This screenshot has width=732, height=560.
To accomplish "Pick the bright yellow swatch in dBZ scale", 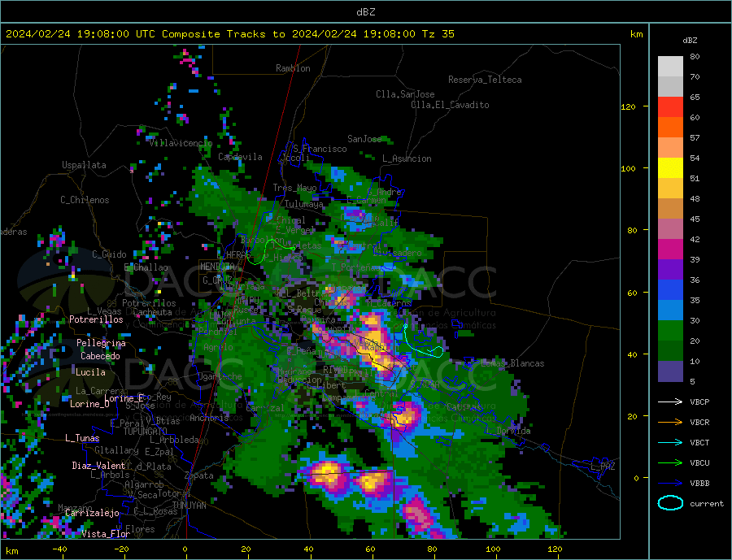I will 670,168.
